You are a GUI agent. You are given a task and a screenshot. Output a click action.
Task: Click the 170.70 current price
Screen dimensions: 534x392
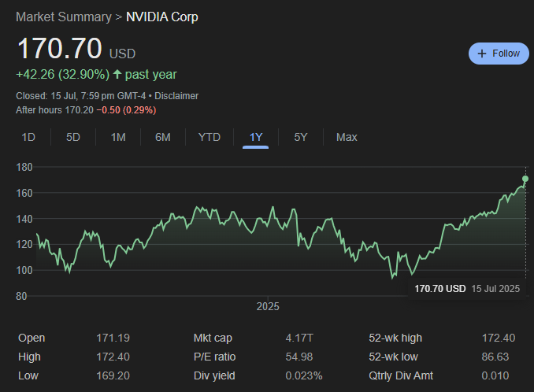(x=60, y=48)
